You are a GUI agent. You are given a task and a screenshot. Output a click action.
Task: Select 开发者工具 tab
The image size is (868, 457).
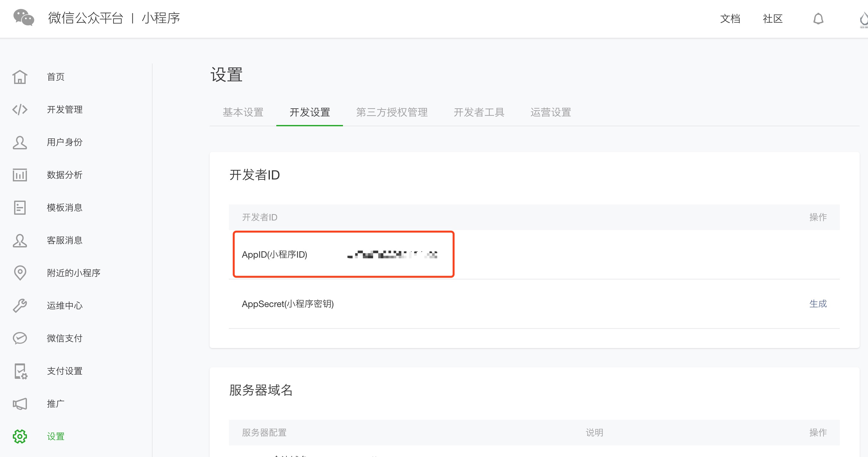click(x=479, y=112)
